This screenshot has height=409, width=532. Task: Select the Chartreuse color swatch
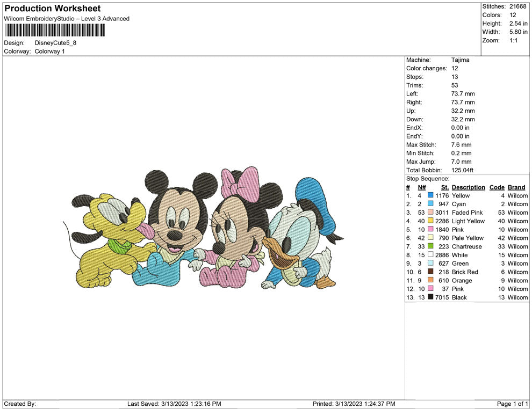429,246
